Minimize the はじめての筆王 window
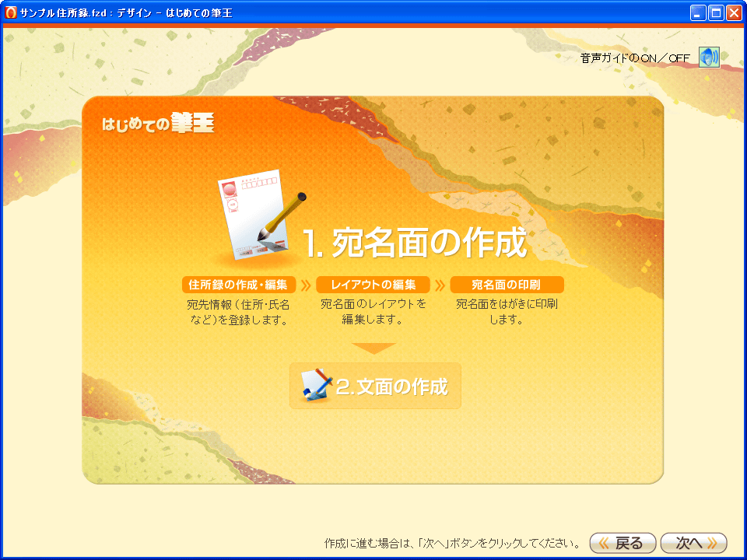The width and height of the screenshot is (747, 560). (x=698, y=13)
